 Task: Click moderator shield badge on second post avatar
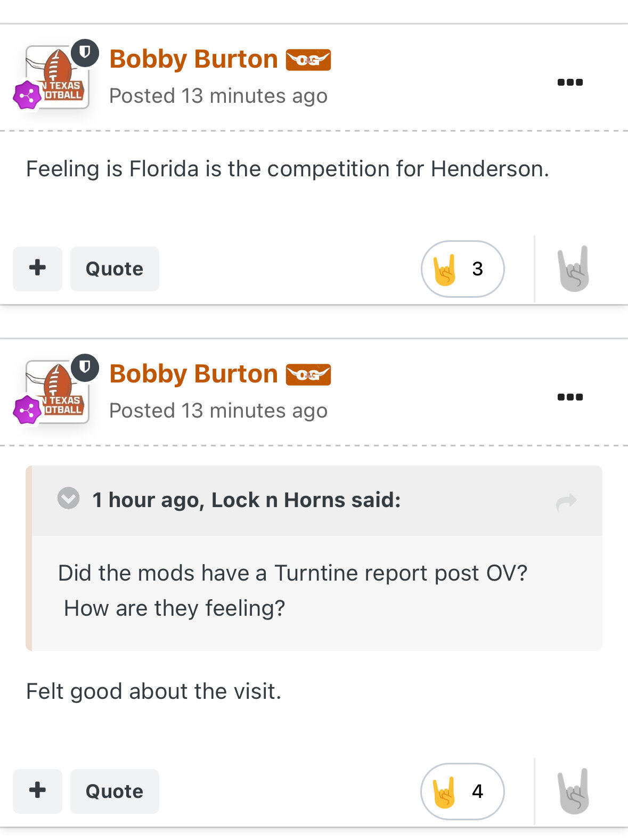click(85, 368)
